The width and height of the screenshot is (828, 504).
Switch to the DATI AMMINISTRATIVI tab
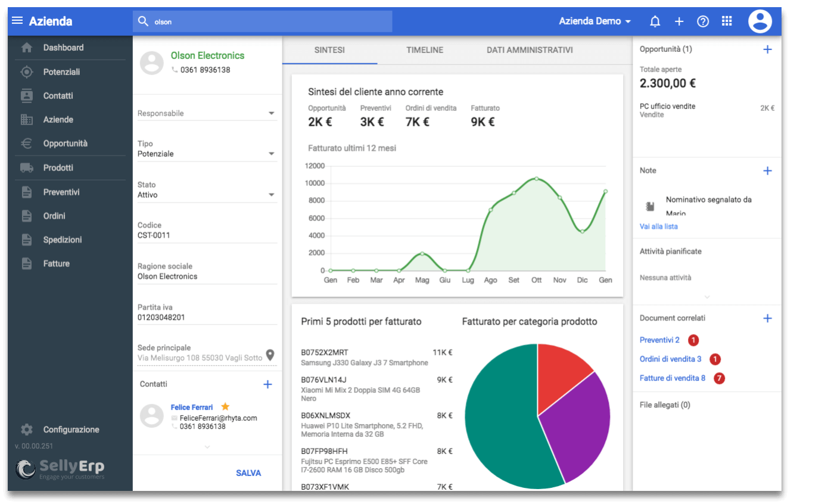pos(530,50)
